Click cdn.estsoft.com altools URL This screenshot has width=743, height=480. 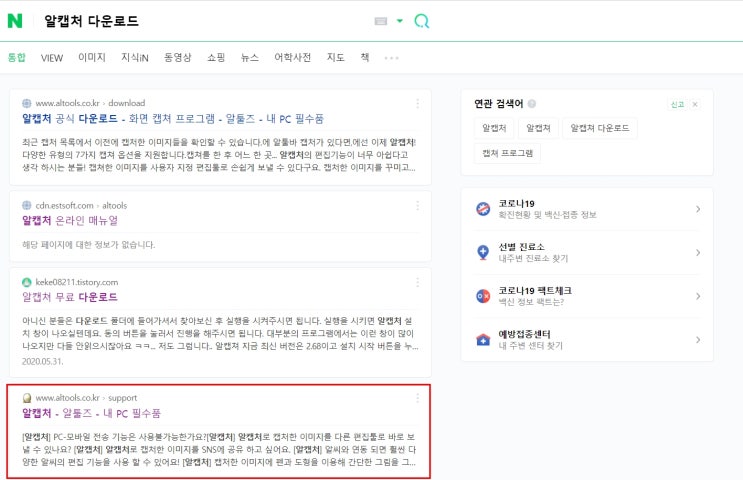point(81,205)
